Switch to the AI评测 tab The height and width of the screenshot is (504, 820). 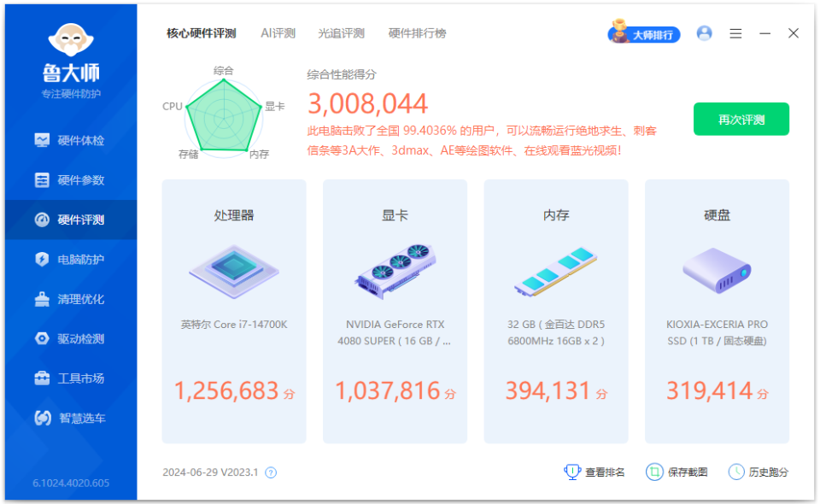pyautogui.click(x=277, y=32)
